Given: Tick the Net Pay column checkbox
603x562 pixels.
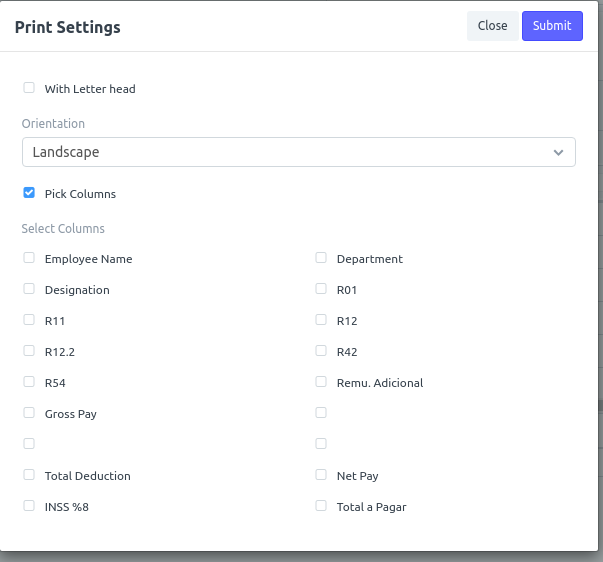Looking at the screenshot, I should [321, 475].
